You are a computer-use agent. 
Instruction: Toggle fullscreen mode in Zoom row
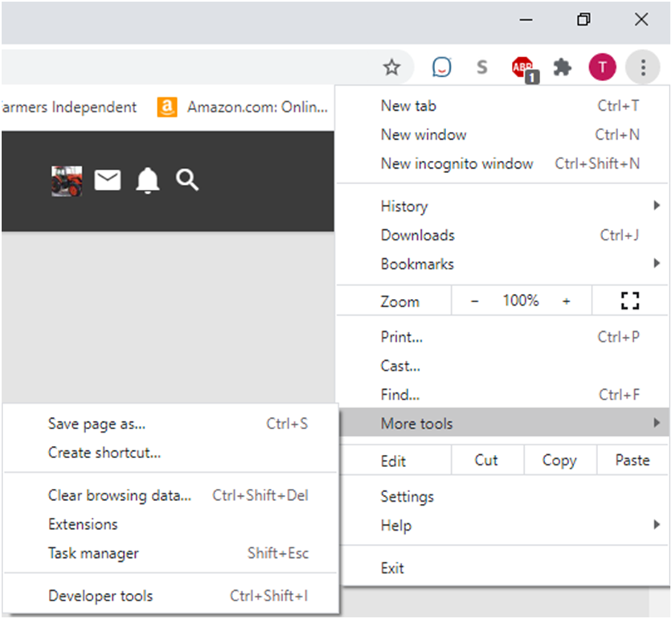coord(630,301)
